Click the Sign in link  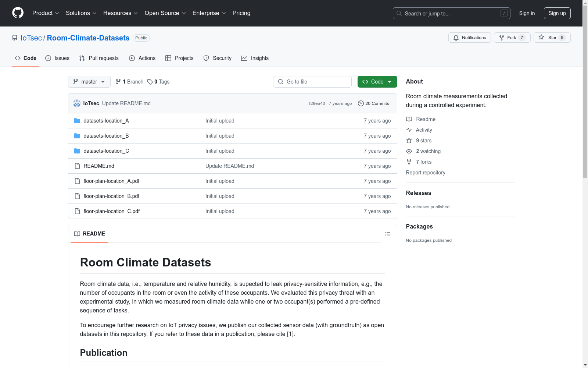point(527,13)
